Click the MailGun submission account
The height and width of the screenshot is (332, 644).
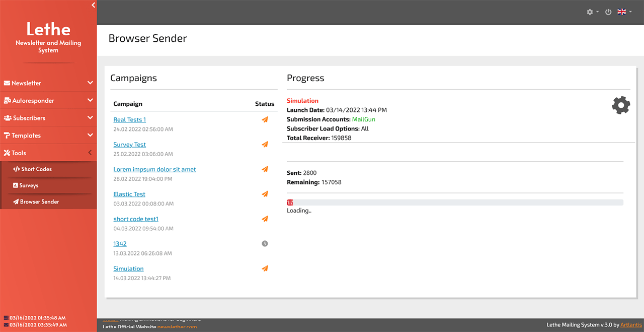click(363, 119)
